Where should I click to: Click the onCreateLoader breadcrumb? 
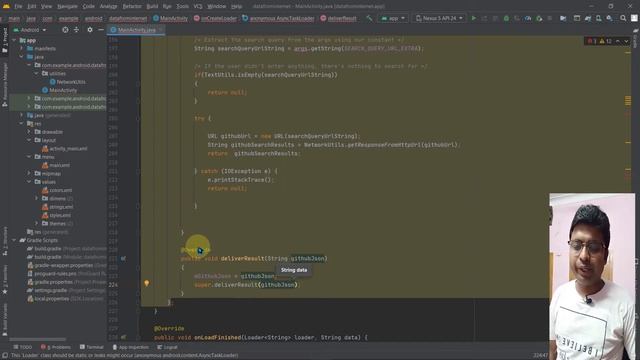point(216,18)
